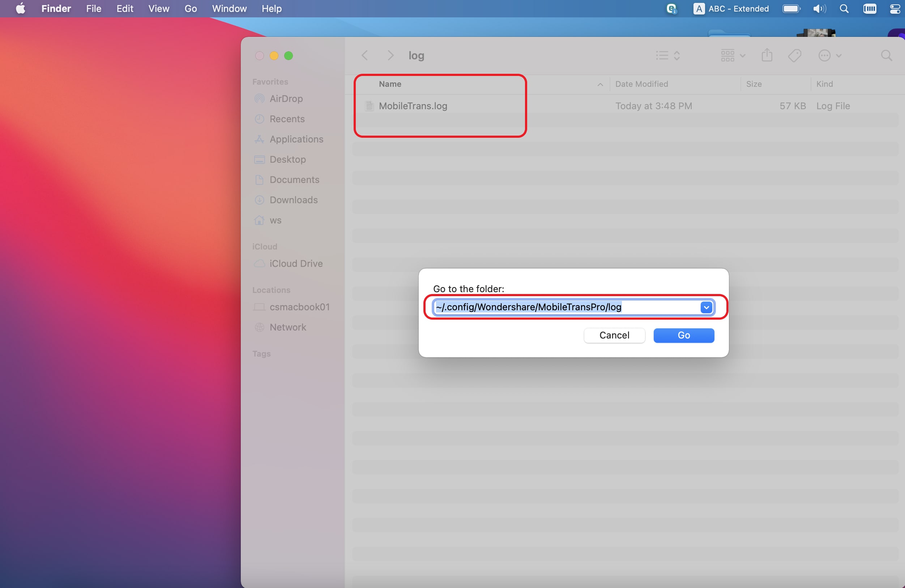Open the volume control icon
The height and width of the screenshot is (588, 905).
(x=819, y=8)
